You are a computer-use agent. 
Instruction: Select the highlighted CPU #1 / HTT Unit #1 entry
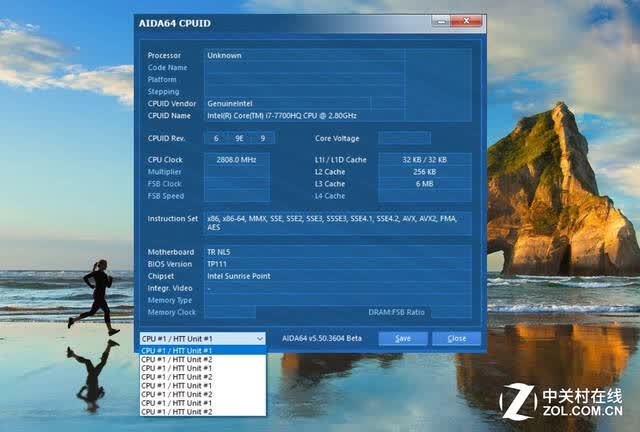click(203, 350)
